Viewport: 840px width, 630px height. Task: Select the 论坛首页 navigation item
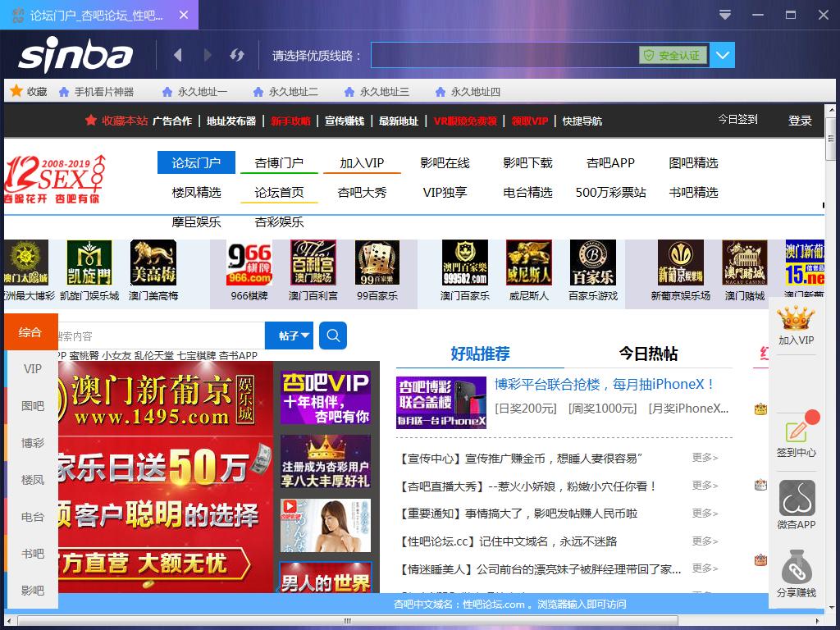coord(279,192)
